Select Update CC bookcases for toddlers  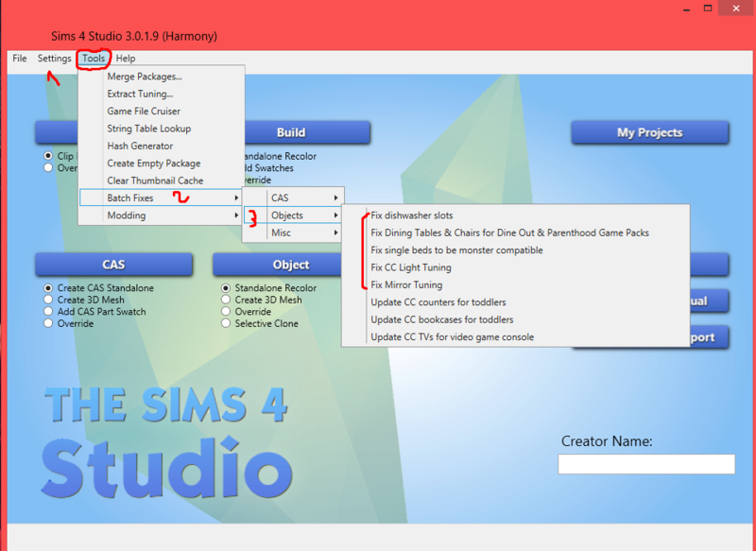point(516,319)
